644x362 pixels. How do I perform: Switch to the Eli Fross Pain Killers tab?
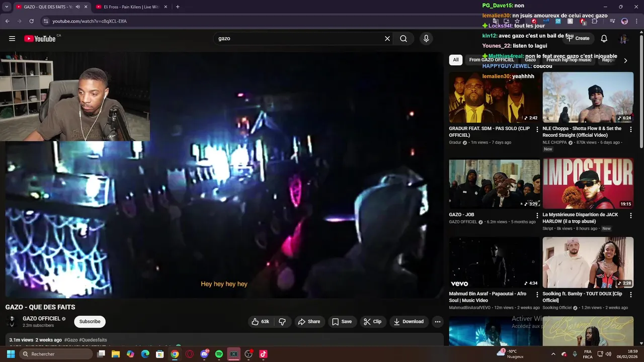tap(132, 7)
